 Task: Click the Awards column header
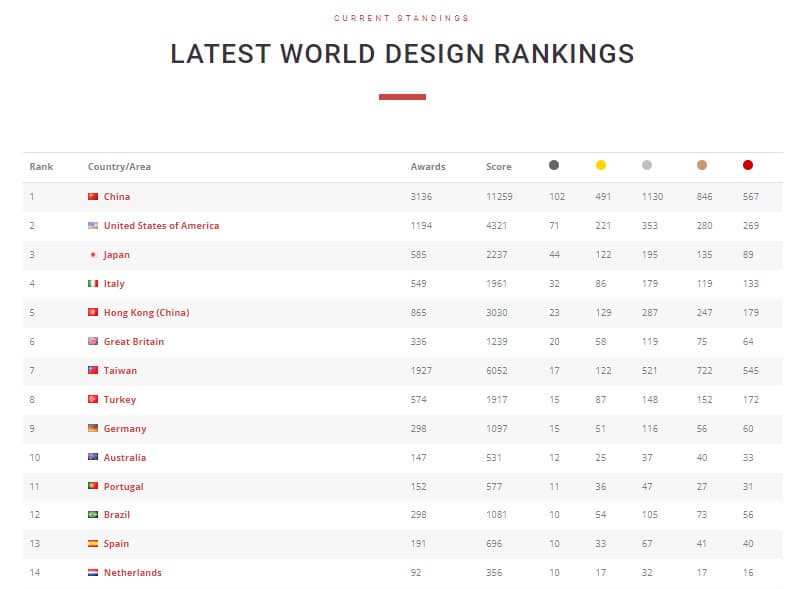coord(428,167)
